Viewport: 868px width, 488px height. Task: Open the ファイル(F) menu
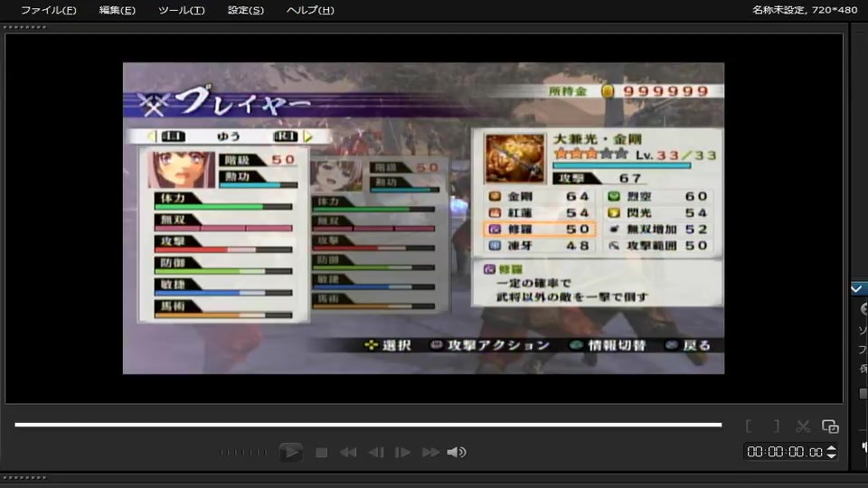coord(48,10)
